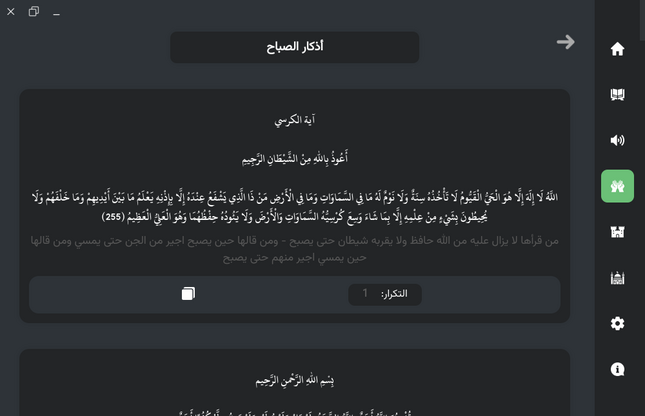This screenshot has width=645, height=416.
Task: Restore the window size
Action: pos(34,12)
